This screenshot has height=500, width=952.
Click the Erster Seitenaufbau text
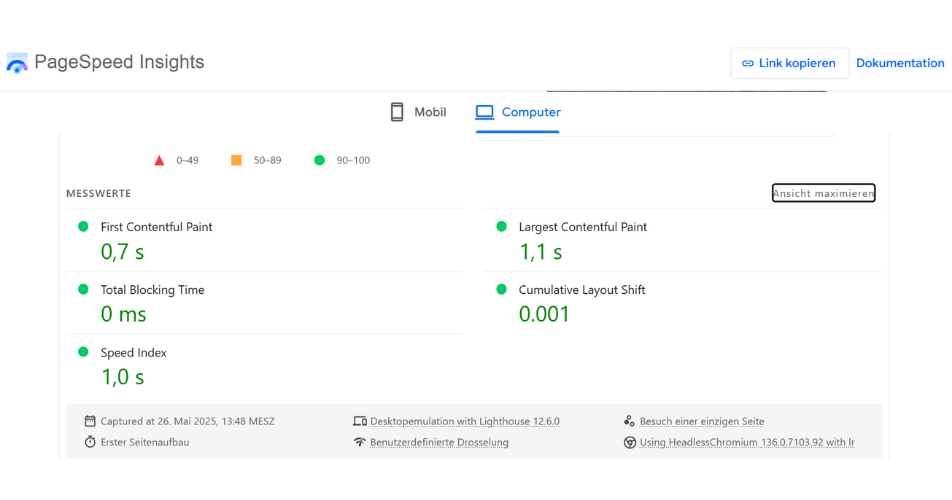[144, 442]
